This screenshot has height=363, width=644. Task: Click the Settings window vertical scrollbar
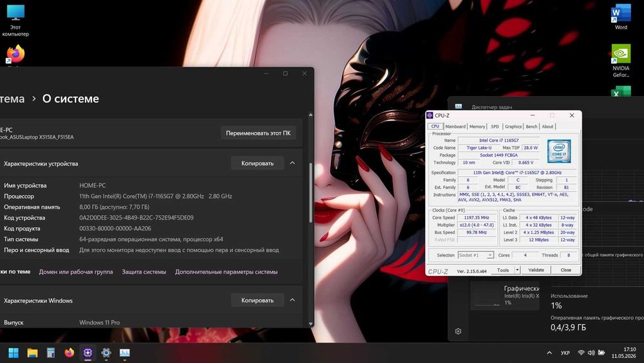point(310,193)
